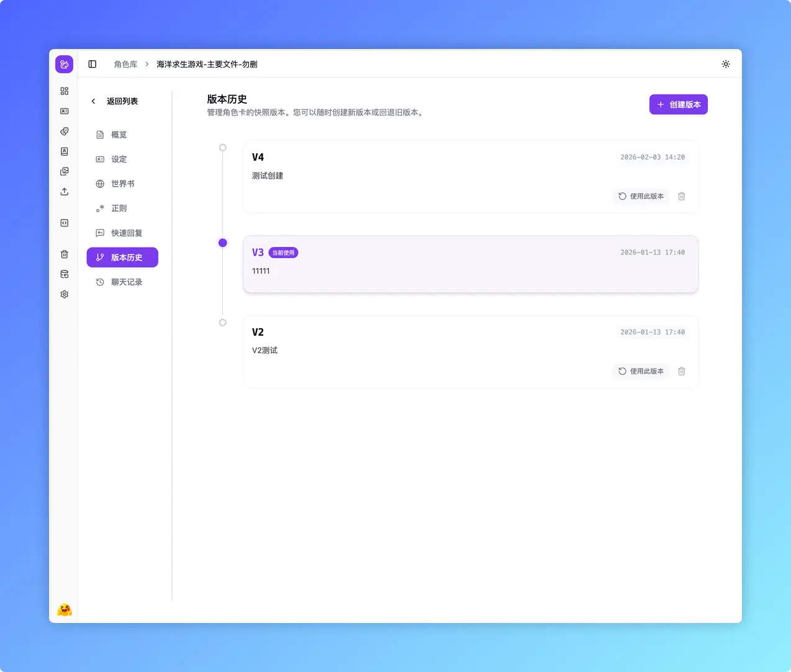This screenshot has height=672, width=791.
Task: Open the code brackets icon in sidebar
Action: point(64,223)
